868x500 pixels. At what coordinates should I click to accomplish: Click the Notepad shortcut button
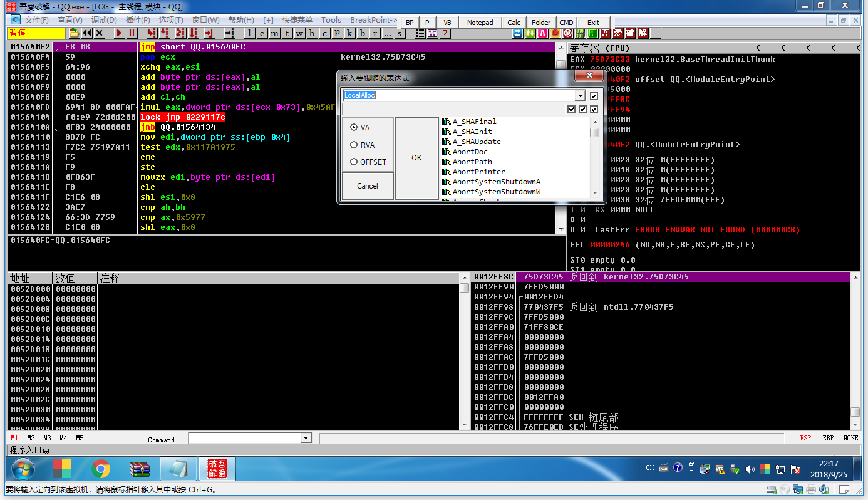480,23
